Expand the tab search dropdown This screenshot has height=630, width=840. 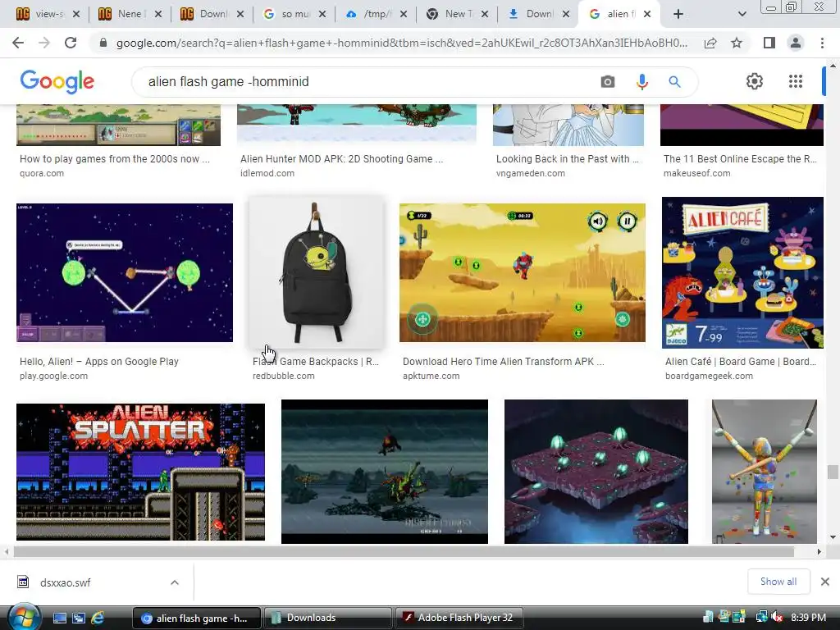pos(742,14)
